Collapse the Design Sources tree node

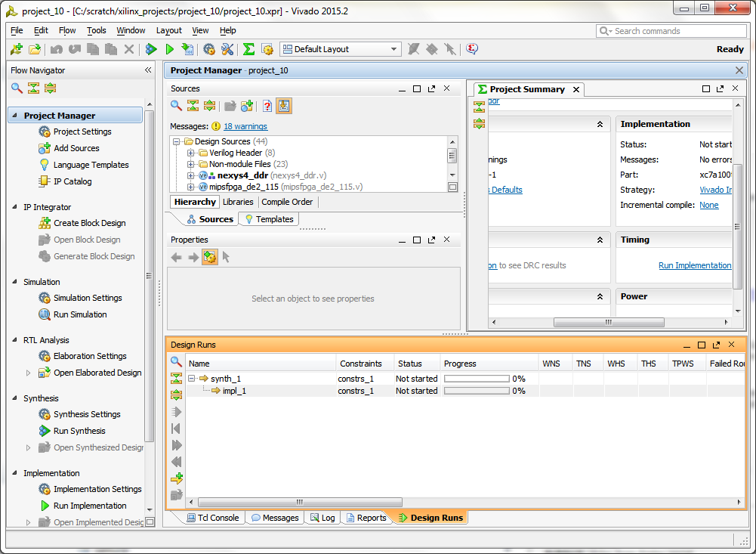(177, 141)
